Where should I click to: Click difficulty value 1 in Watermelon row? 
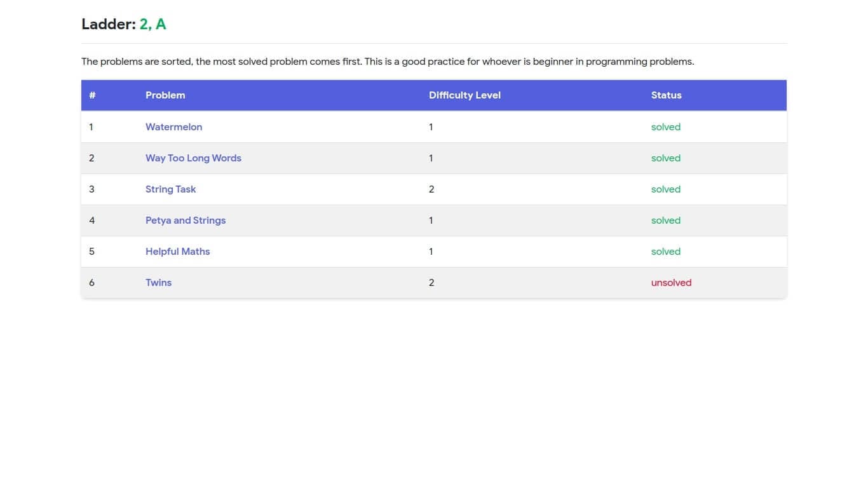point(431,127)
